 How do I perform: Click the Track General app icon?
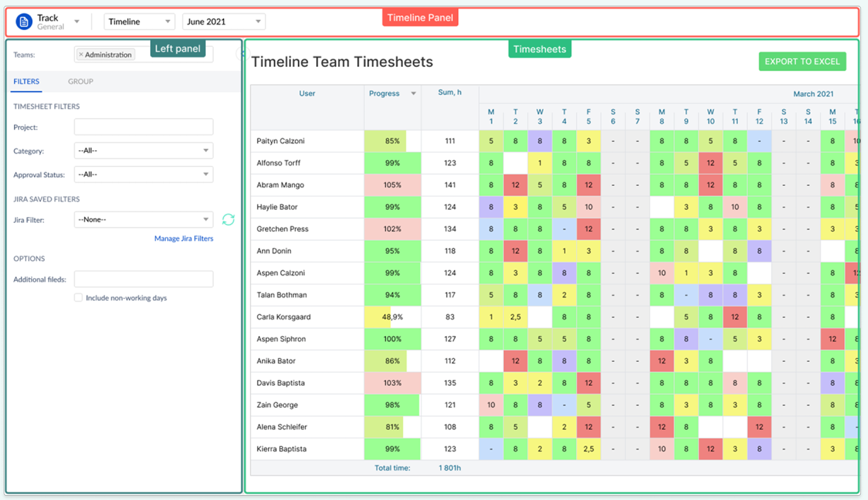tap(24, 22)
